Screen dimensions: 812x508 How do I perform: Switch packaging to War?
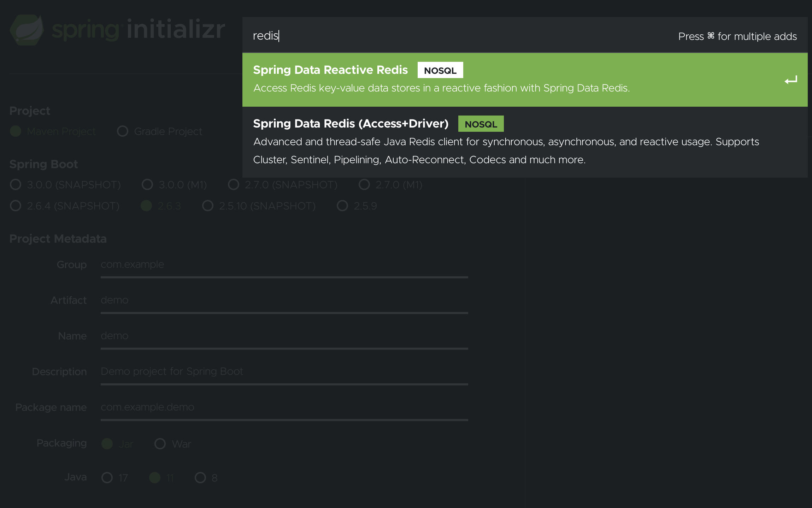(160, 444)
